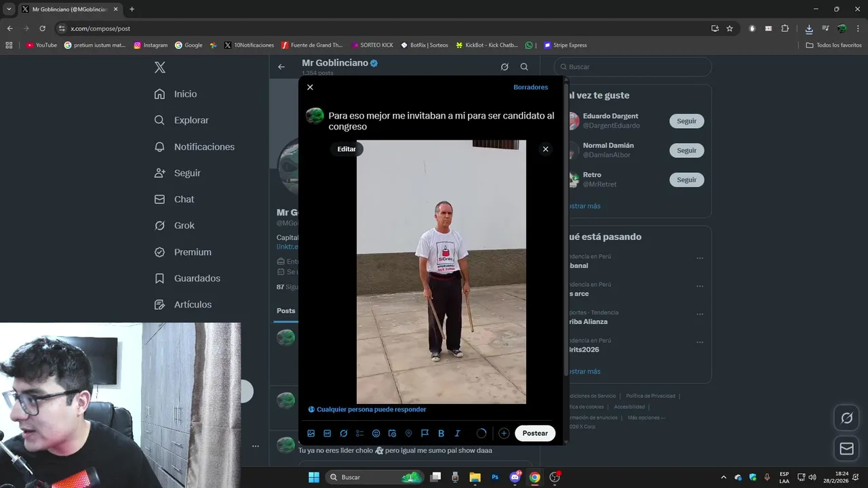Screen dimensions: 868x488
Task: Bookmark this page with star icon
Action: click(730, 28)
